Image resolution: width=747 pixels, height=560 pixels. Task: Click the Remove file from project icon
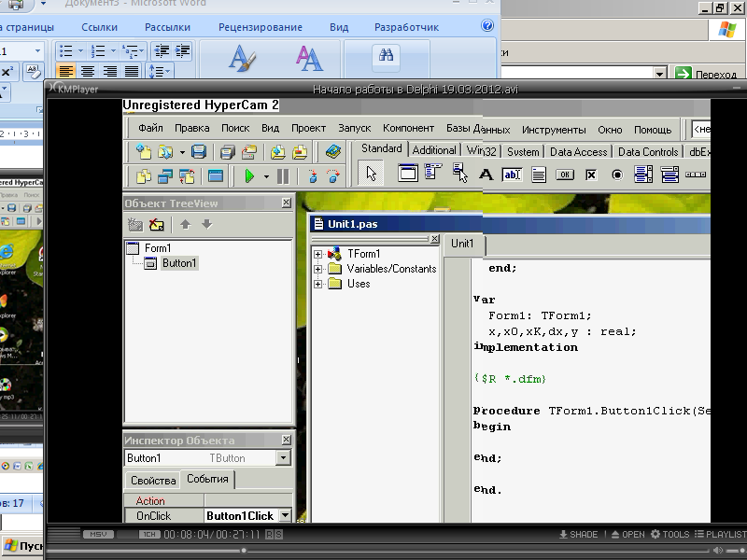tap(300, 152)
